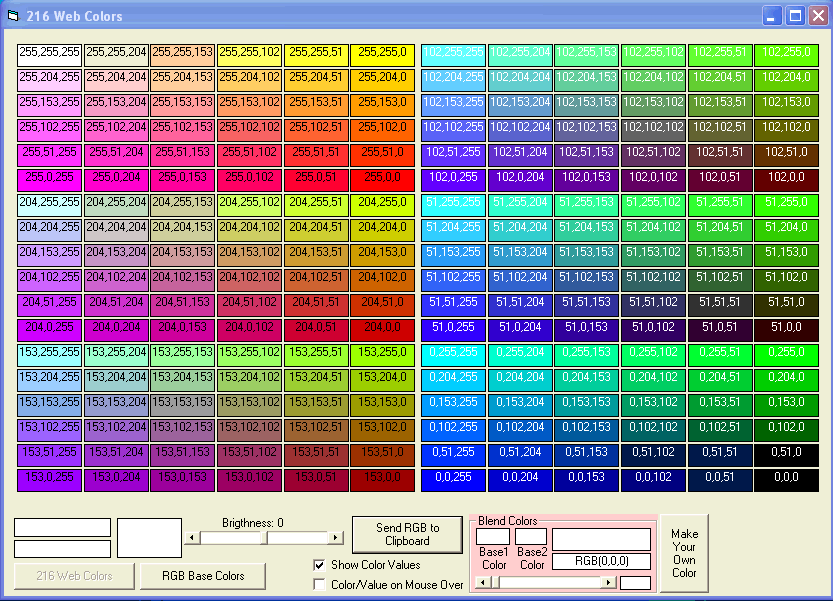The image size is (833, 601).
Task: Pick the 102,0,204 purple swatch
Action: tap(520, 178)
